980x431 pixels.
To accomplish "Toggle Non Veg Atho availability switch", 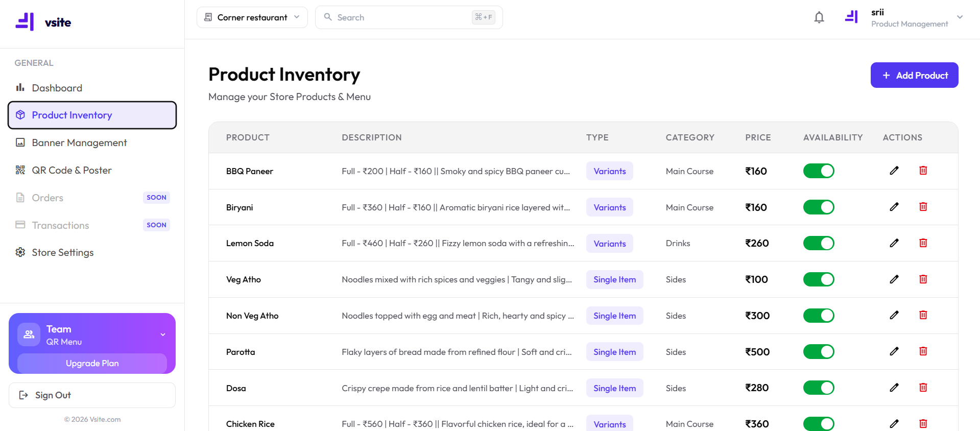I will pos(819,316).
